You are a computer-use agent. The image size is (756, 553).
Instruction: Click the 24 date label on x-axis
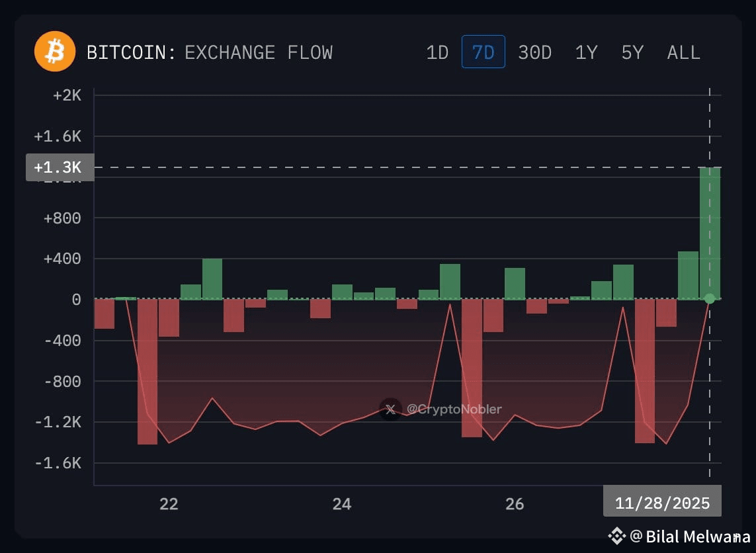click(x=342, y=504)
